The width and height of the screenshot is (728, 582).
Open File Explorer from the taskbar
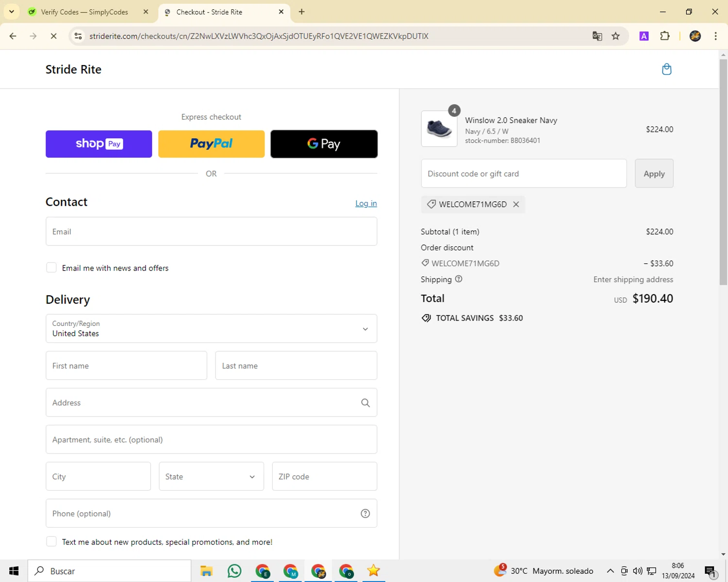206,571
